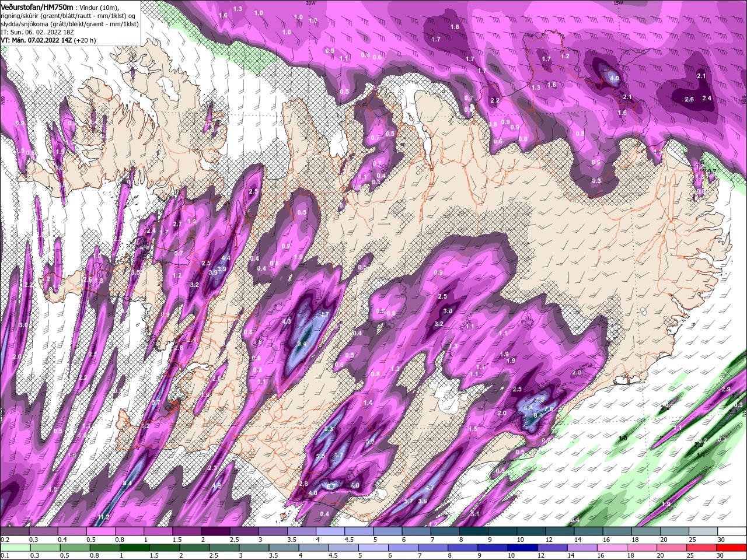Click the dark green 1 swatch on rain scale
The image size is (747, 560).
pos(135,547)
